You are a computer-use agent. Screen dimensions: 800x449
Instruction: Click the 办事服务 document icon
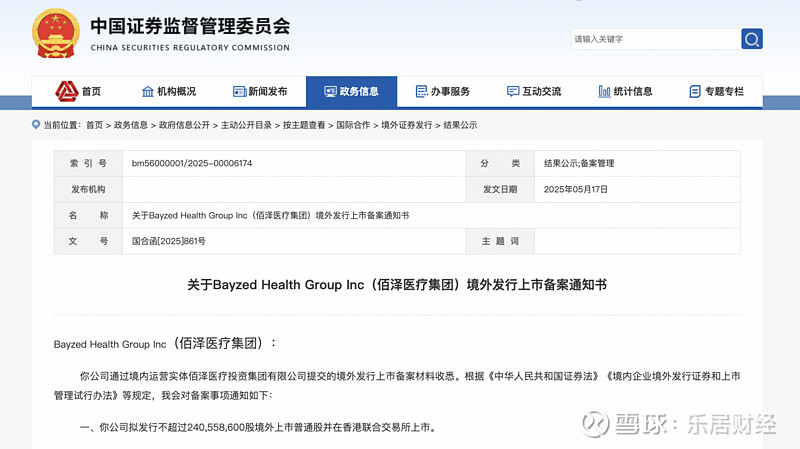421,91
